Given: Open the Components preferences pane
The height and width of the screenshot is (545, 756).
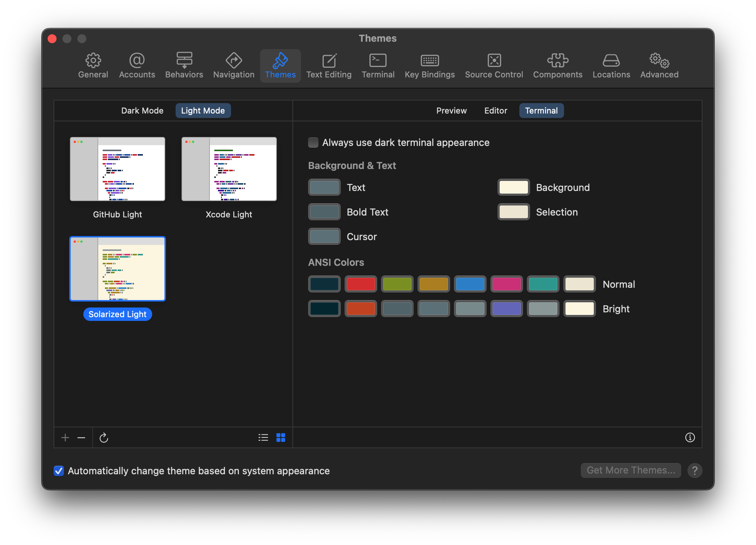Looking at the screenshot, I should coord(557,66).
